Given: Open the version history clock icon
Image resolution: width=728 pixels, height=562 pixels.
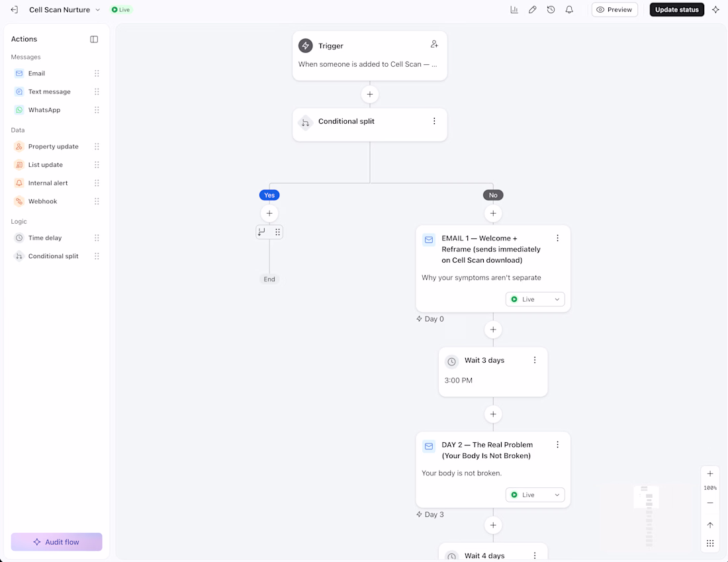Looking at the screenshot, I should point(551,10).
